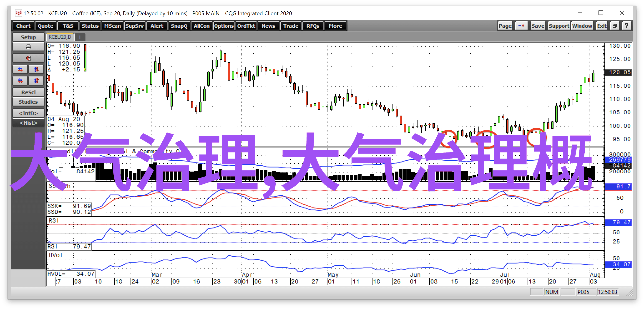Open the Quote window button

coord(45,26)
